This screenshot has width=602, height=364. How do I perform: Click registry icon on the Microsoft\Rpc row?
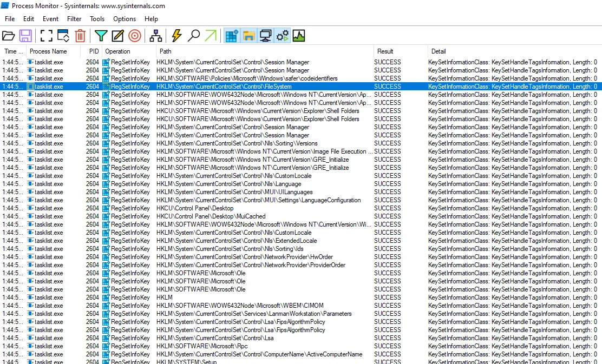(106, 346)
